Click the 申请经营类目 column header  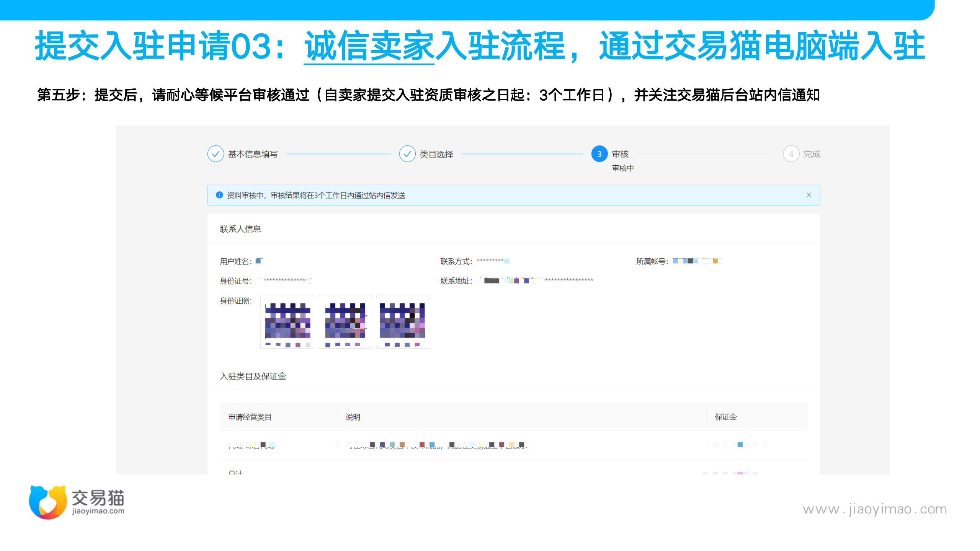click(250, 417)
